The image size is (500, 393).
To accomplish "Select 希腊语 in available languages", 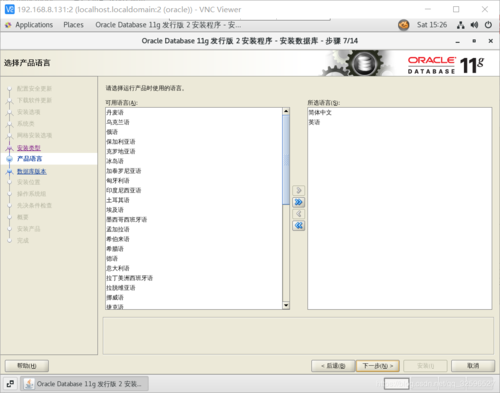I will tap(194, 249).
